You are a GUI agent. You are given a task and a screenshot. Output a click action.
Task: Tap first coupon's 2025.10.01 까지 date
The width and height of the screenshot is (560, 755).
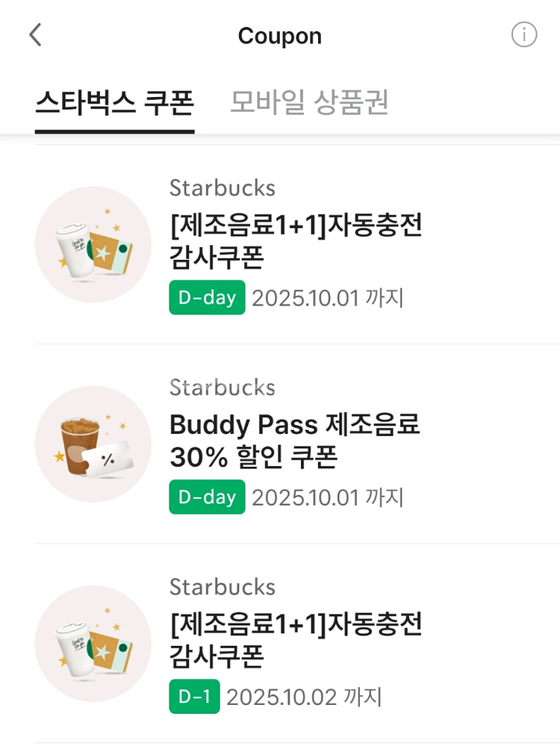[327, 298]
